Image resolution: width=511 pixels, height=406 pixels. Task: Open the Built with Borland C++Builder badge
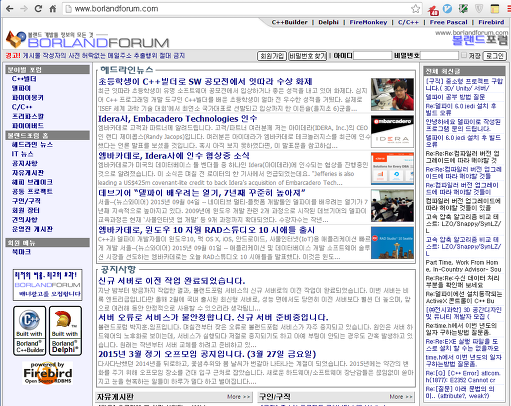(x=30, y=331)
